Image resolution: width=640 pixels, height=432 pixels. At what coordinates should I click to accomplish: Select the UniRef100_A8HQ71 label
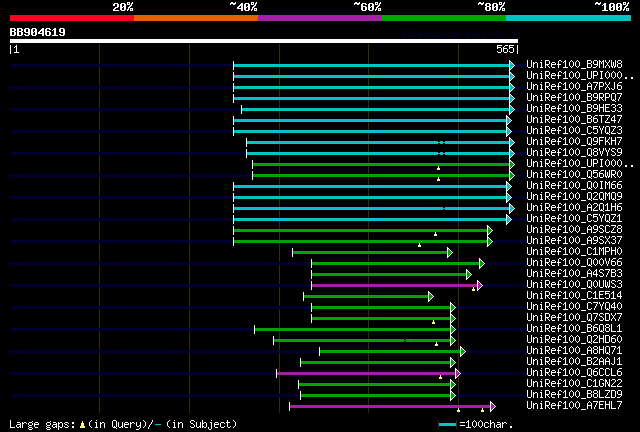(574, 351)
